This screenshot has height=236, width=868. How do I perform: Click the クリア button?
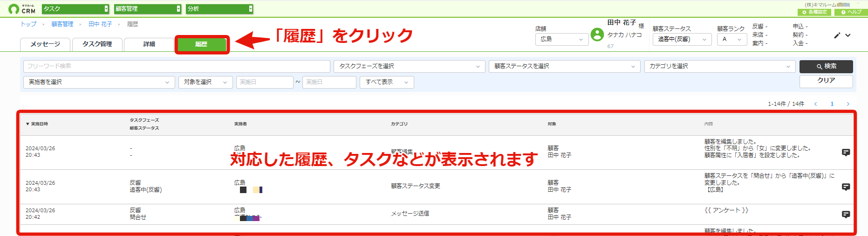(826, 81)
